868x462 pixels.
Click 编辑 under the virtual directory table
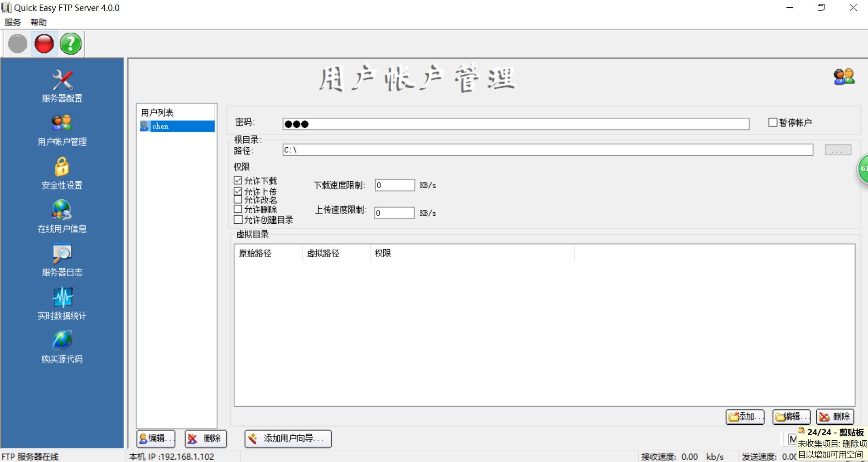pos(791,417)
